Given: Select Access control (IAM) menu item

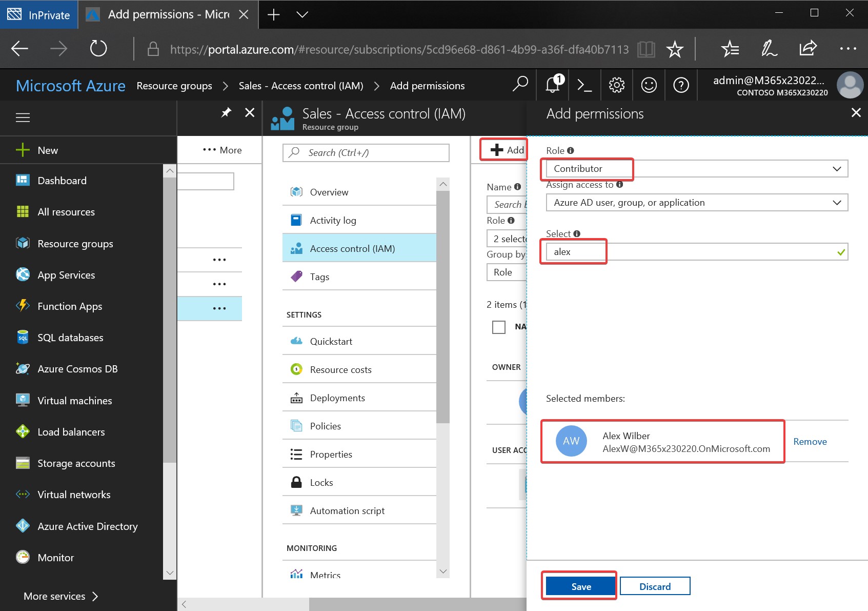Looking at the screenshot, I should point(359,248).
